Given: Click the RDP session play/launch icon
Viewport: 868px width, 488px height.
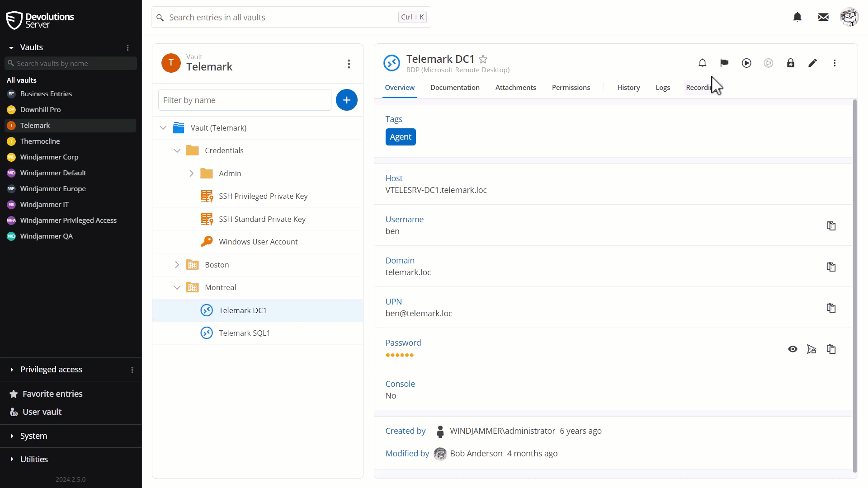Looking at the screenshot, I should tap(746, 62).
